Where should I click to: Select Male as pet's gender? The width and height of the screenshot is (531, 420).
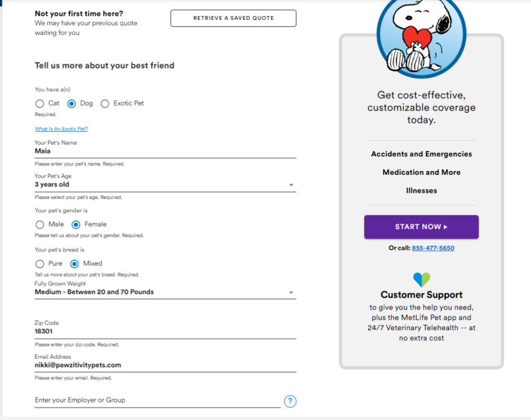40,225
